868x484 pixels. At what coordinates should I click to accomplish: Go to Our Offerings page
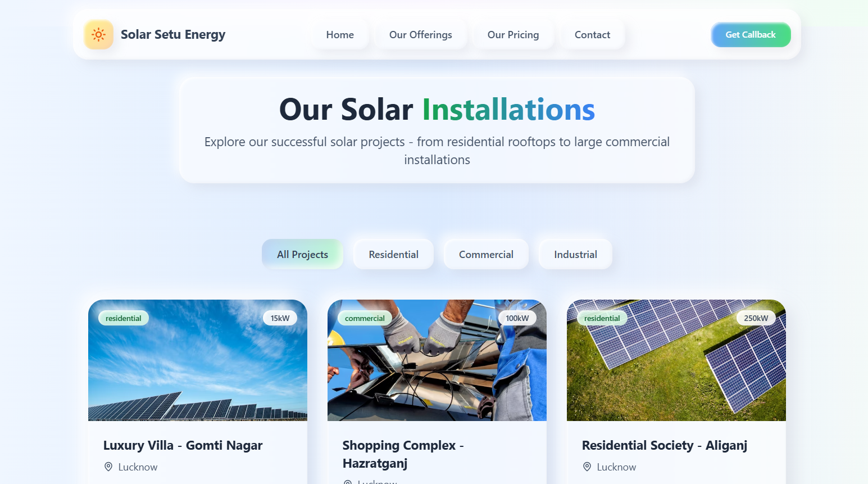pos(421,35)
